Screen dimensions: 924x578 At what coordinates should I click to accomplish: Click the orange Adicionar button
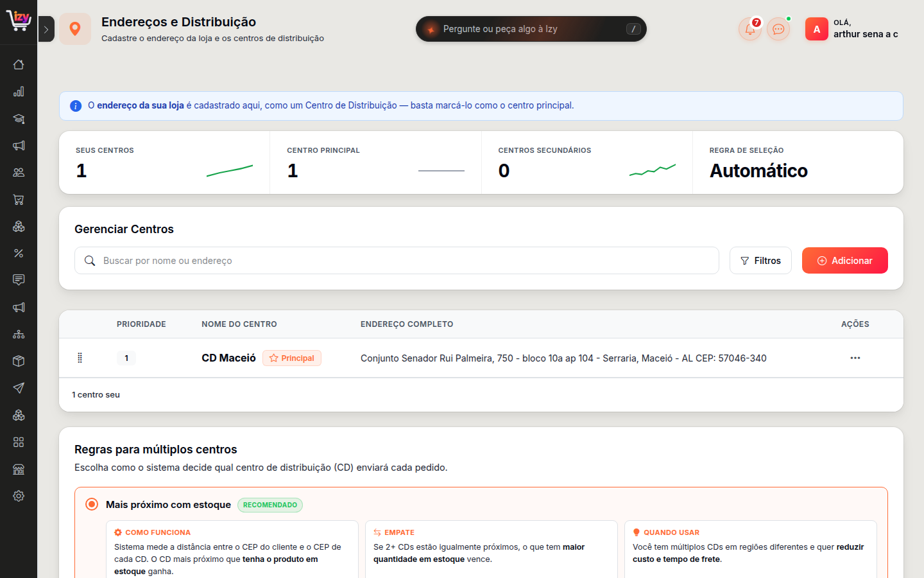tap(844, 261)
